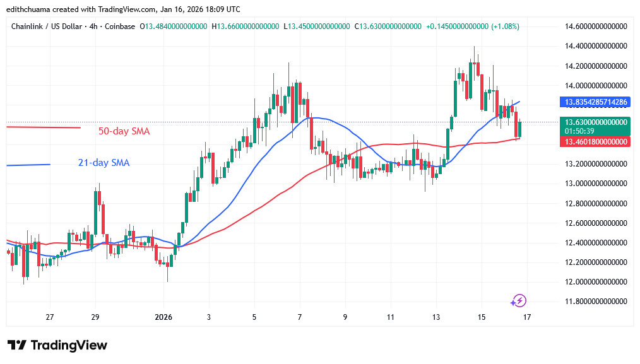Select the blue 21-day SMA label
The image size is (640, 364).
[x=103, y=162]
